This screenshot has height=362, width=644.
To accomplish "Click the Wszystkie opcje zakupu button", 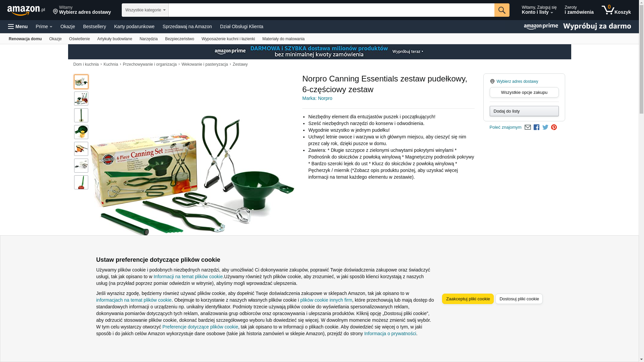I will 524,93.
